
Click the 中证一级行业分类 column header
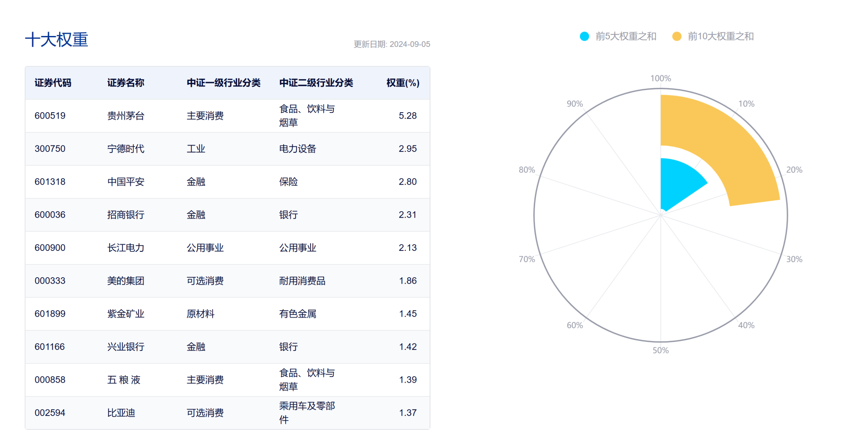tap(224, 82)
